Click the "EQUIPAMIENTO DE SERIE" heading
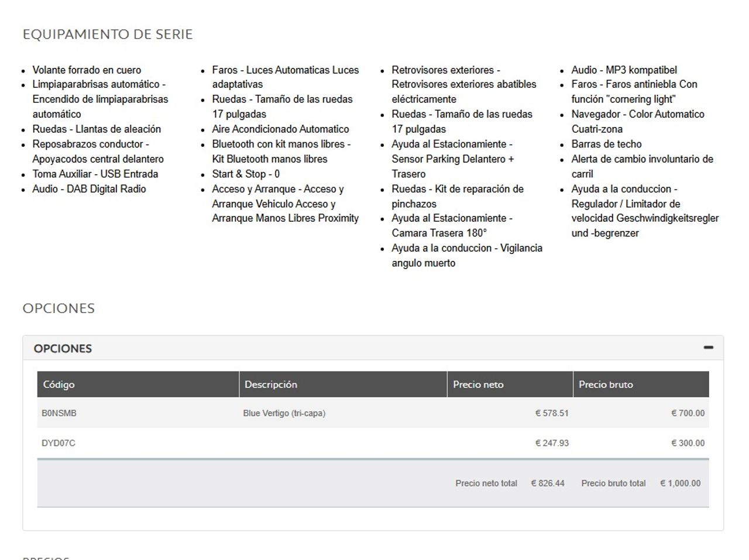This screenshot has height=560, width=749. [x=108, y=34]
